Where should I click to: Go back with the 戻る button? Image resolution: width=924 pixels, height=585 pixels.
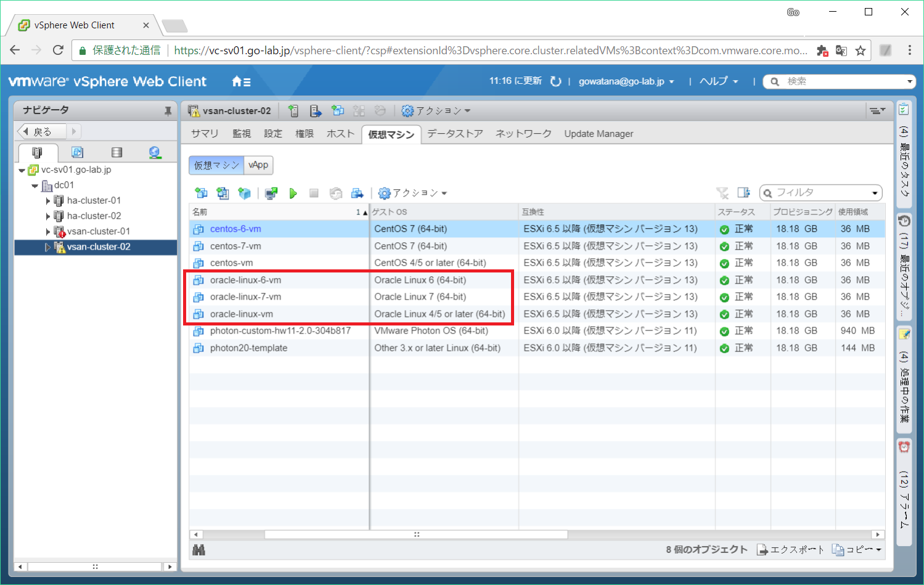[42, 131]
